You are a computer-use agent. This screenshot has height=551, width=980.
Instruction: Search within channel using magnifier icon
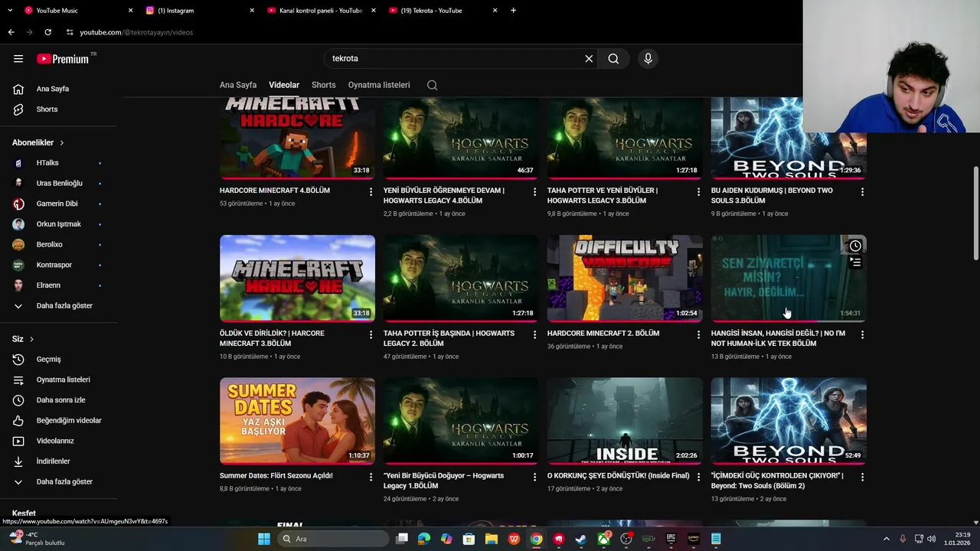click(433, 85)
